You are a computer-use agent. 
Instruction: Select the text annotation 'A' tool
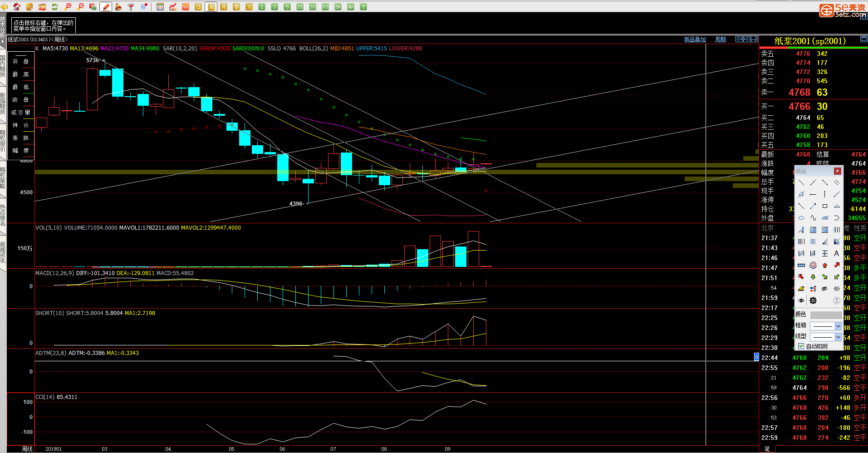(836, 253)
